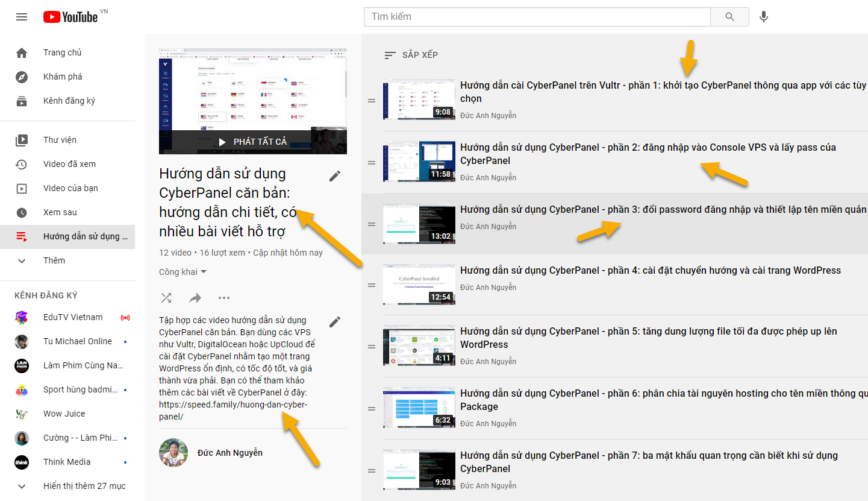Screen dimensions: 868x501
Task: Expand the Thêm sidebar section
Action: (54, 260)
